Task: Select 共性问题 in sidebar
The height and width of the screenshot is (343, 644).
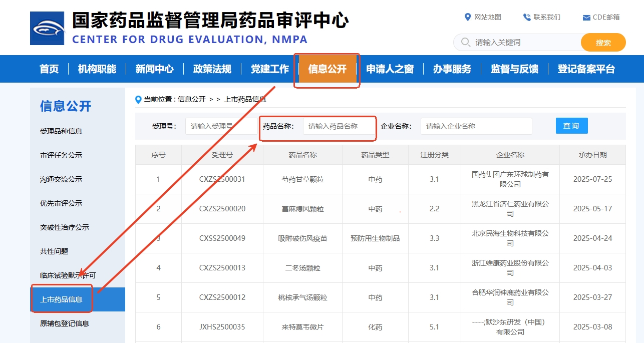Action: pos(54,251)
